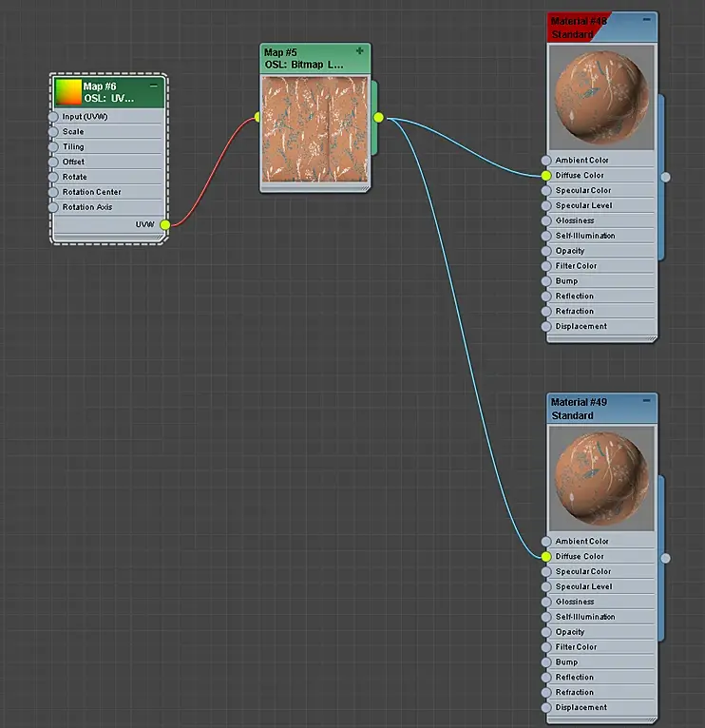Click Filter Color socket on Material #48
Viewport: 705px width, 728px height.
click(x=546, y=266)
